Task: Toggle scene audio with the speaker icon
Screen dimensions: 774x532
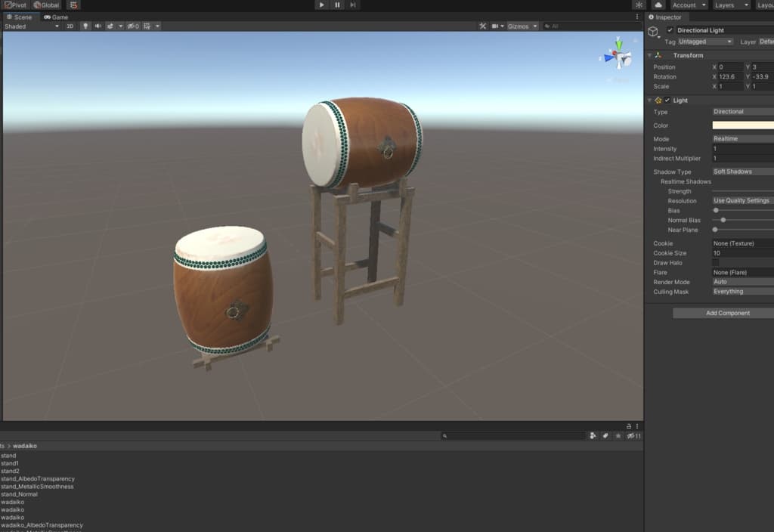Action: tap(98, 26)
